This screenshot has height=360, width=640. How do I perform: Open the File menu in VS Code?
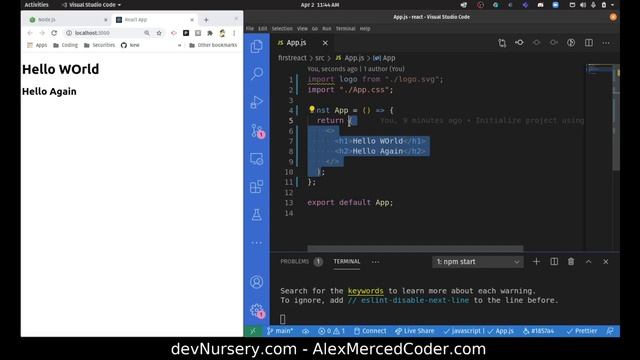coord(250,29)
